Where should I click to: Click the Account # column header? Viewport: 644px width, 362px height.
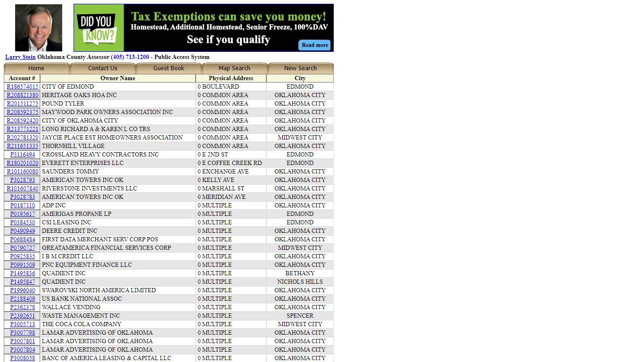pos(22,78)
